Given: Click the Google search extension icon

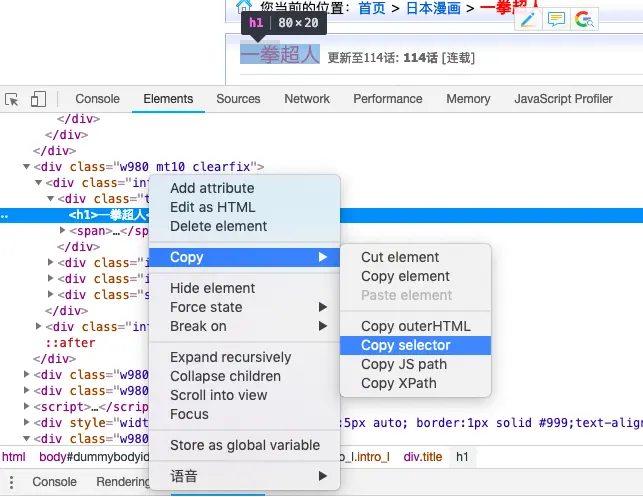Looking at the screenshot, I should click(584, 19).
